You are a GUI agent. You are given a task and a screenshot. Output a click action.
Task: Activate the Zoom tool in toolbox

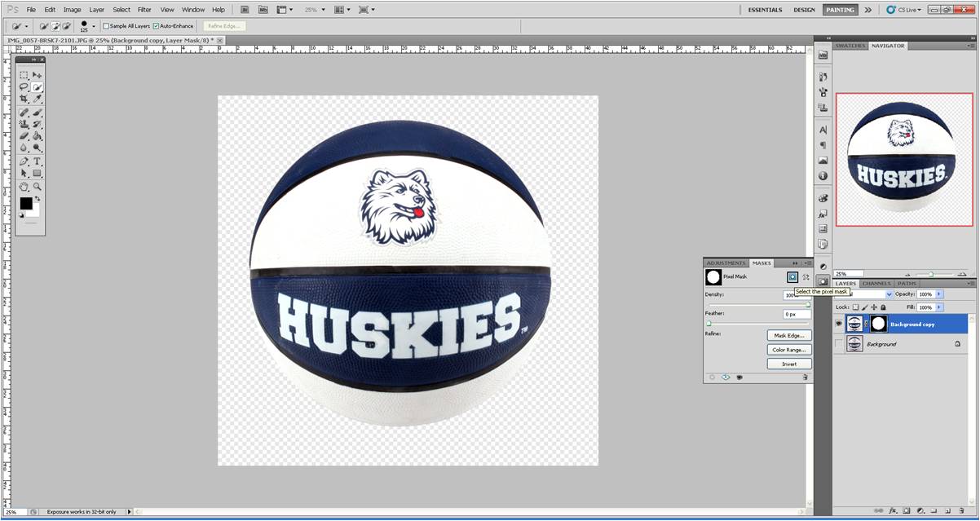pos(38,187)
